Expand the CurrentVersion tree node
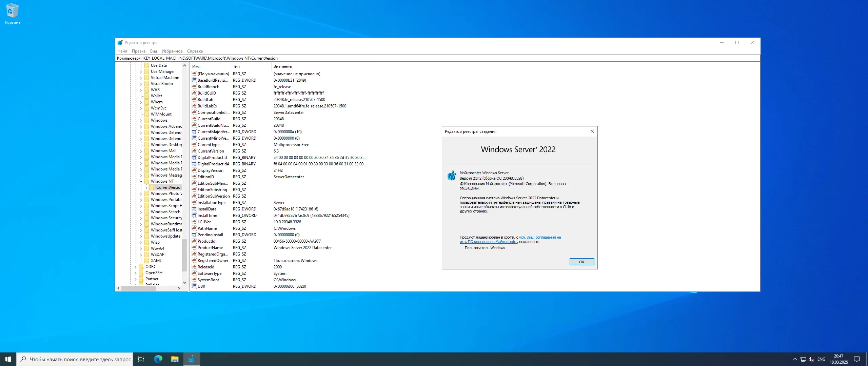 point(146,187)
